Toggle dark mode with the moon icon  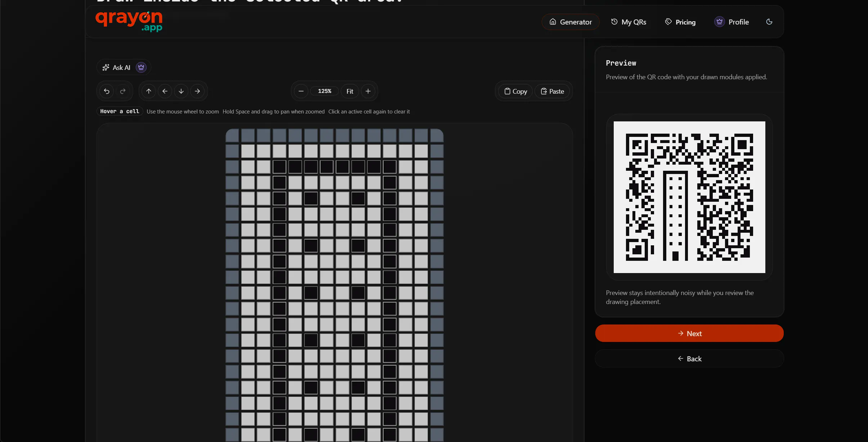pos(769,22)
